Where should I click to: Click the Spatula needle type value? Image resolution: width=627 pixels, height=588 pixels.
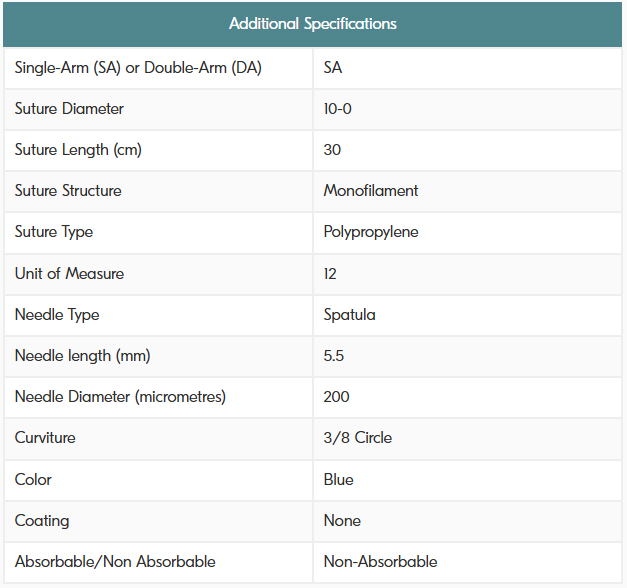pos(349,314)
